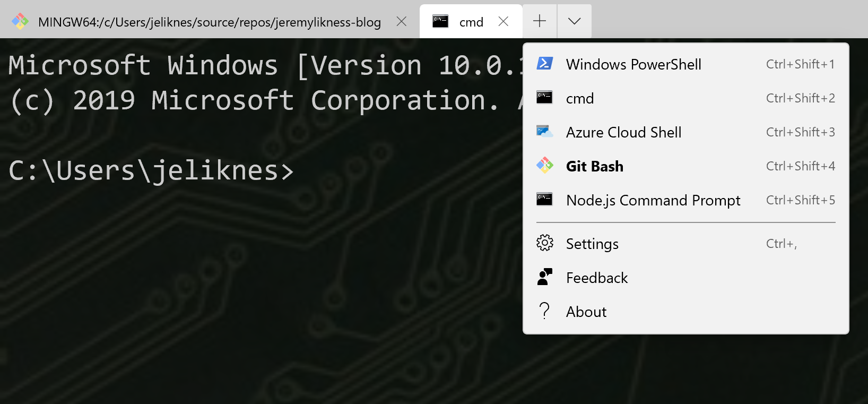Viewport: 868px width, 404px height.
Task: Switch to the MINGW64 jeremylikness-blog tab
Action: pyautogui.click(x=210, y=22)
